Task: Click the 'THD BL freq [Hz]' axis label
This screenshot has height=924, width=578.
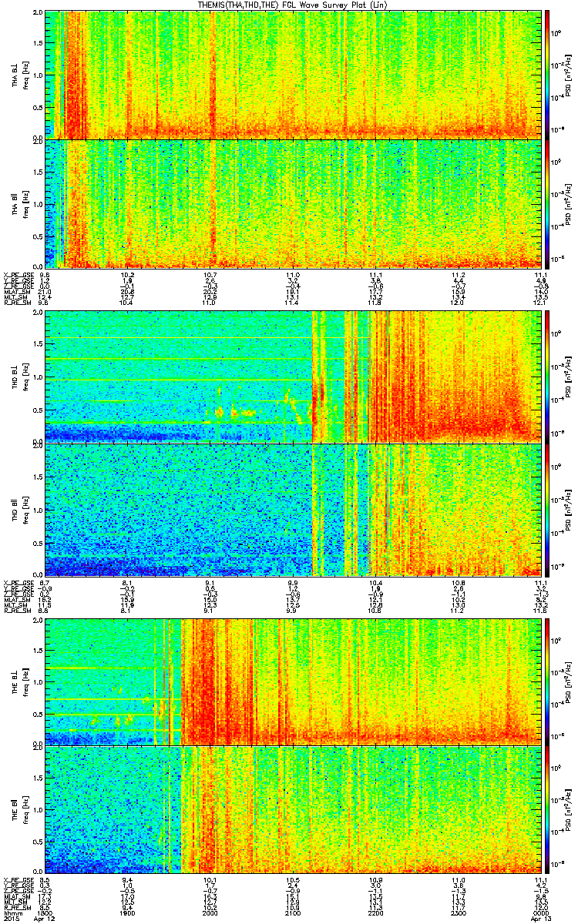Action: tap(20, 377)
